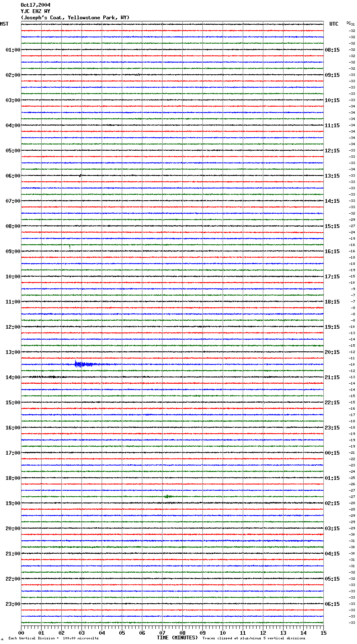
Task: Click the Joseph's Coat, Yellowstone Park location title
Action: [75, 18]
